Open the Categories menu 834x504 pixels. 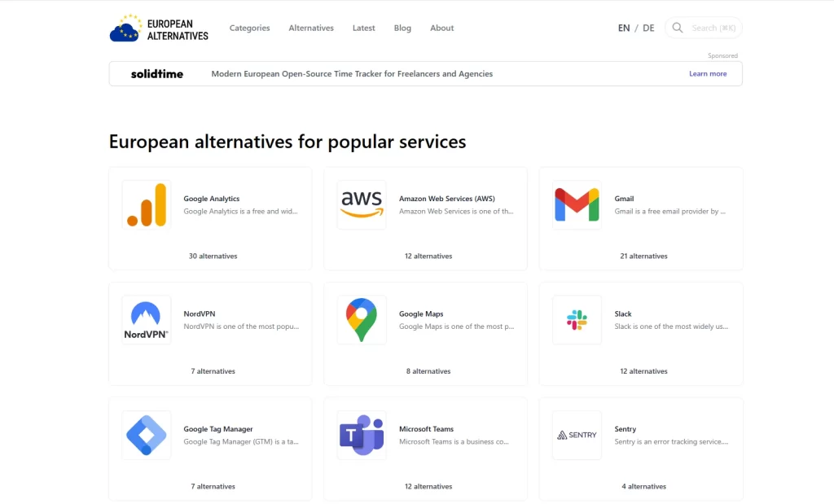tap(249, 28)
